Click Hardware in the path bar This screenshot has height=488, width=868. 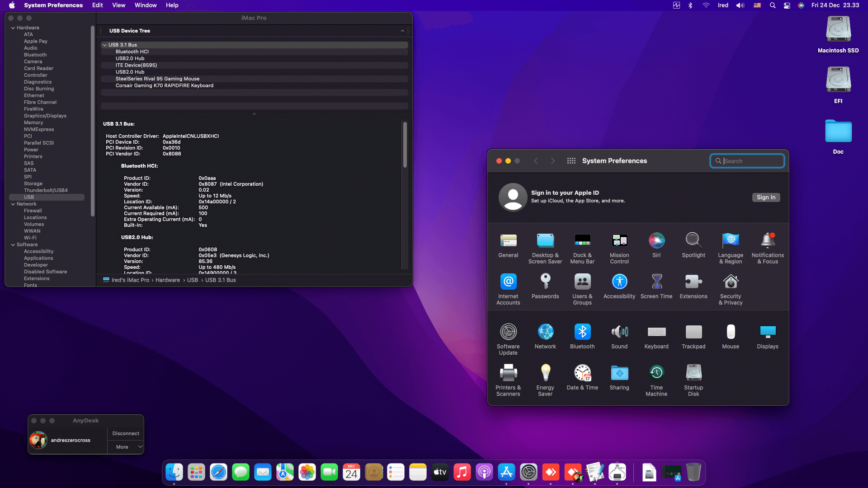[168, 280]
